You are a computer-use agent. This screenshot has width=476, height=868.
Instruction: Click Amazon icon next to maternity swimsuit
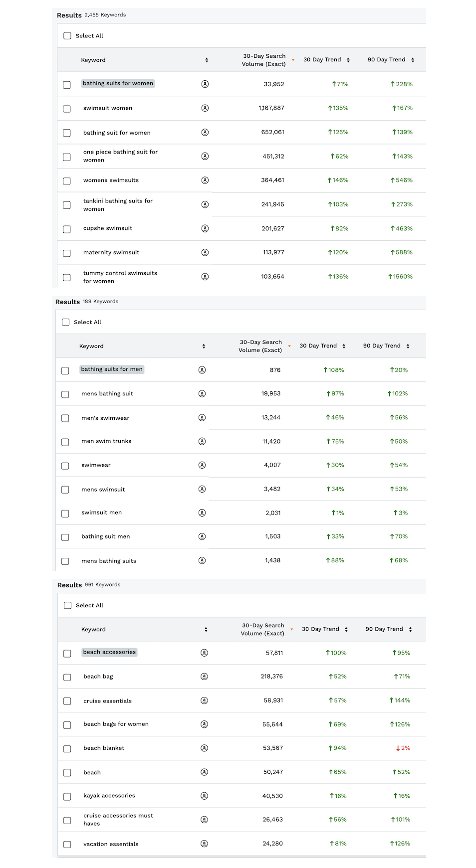coord(205,253)
